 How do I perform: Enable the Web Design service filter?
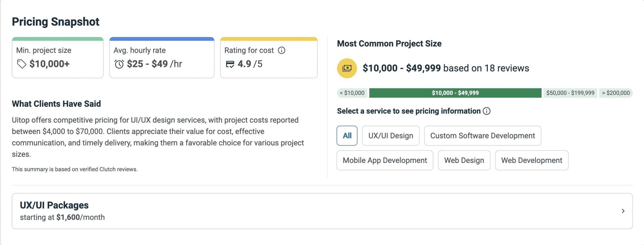click(464, 160)
